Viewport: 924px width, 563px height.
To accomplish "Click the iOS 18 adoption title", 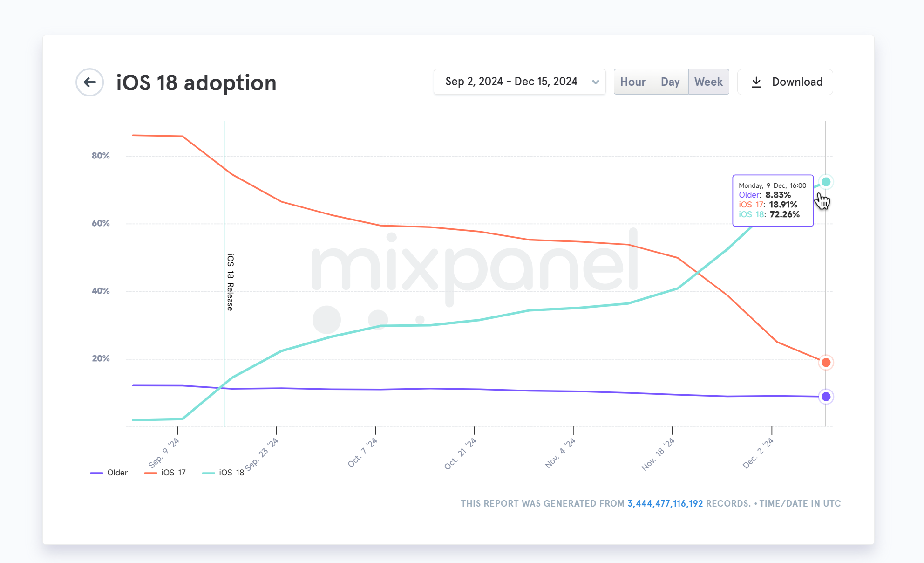I will coord(196,83).
